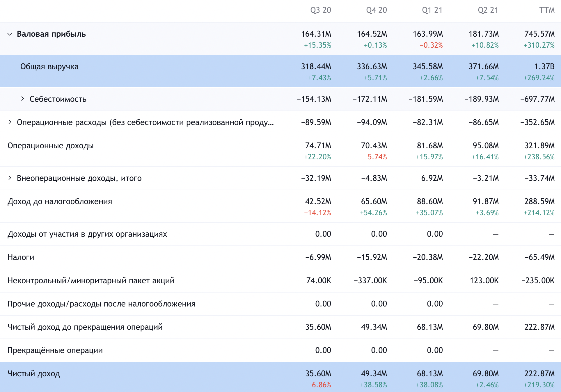Click operating expenses value −94.09M
This screenshot has width=561, height=392.
coord(372,122)
